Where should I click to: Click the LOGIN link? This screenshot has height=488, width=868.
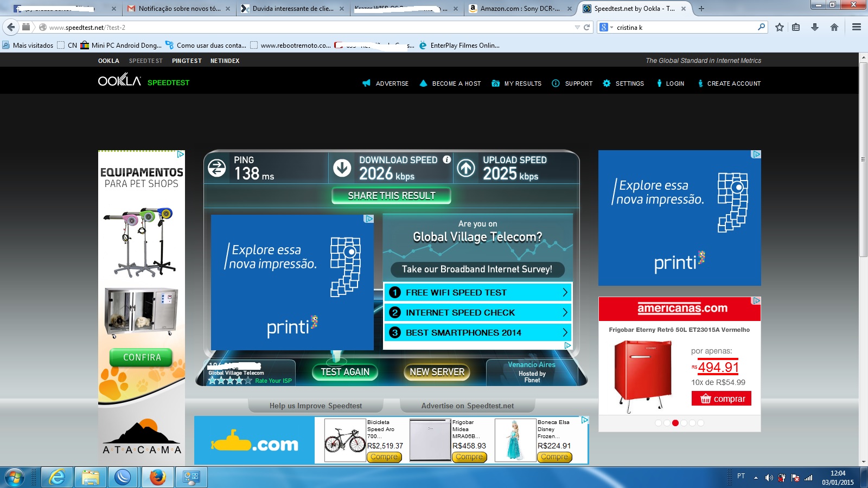click(675, 84)
